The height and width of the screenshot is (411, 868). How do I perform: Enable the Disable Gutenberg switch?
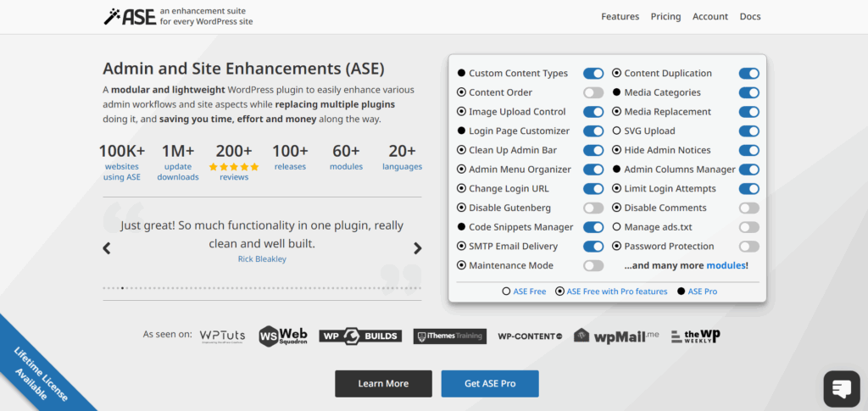pyautogui.click(x=593, y=208)
